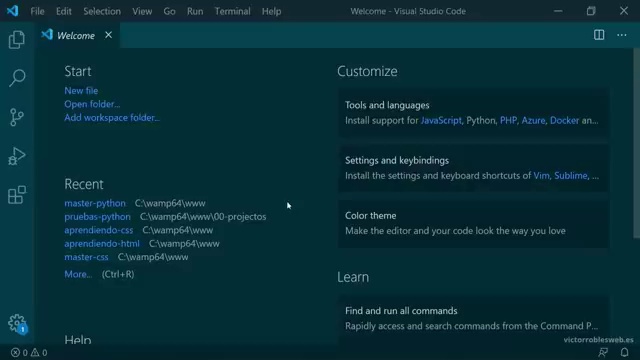Open the Search view in activity bar
The height and width of the screenshot is (360, 640).
click(x=17, y=78)
